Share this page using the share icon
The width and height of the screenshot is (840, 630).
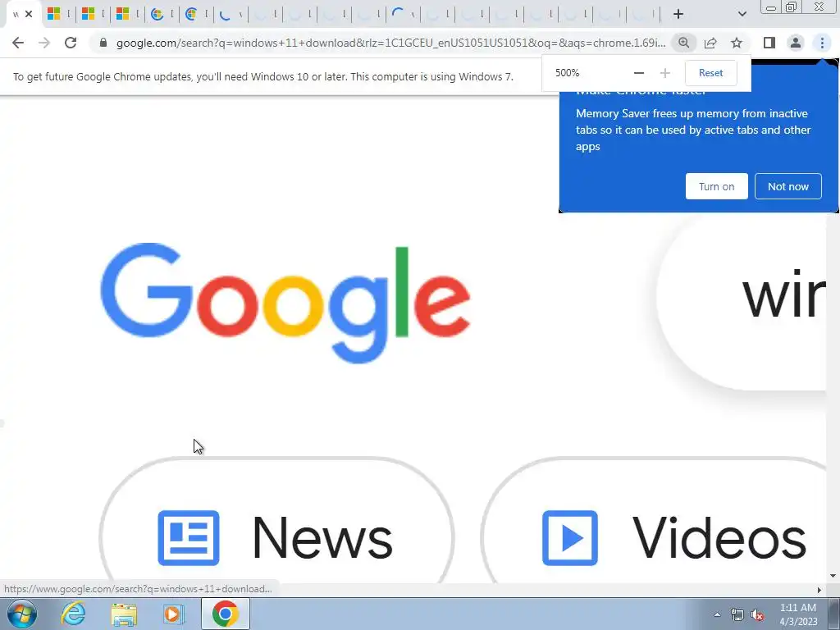[x=710, y=43]
